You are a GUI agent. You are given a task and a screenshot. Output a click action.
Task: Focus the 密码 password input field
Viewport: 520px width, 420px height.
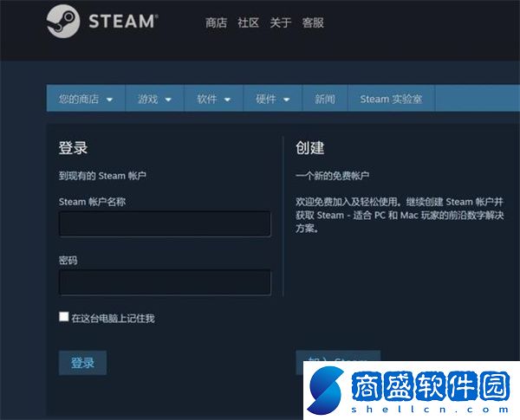(165, 282)
